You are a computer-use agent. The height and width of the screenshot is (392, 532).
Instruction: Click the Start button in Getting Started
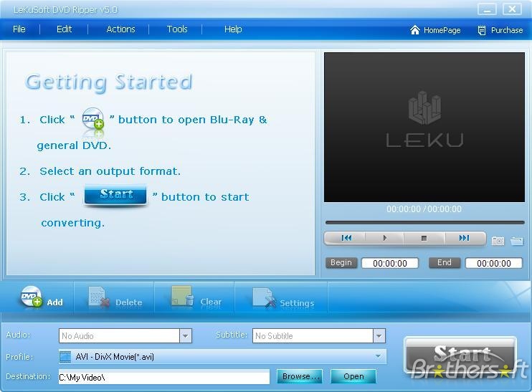[115, 195]
